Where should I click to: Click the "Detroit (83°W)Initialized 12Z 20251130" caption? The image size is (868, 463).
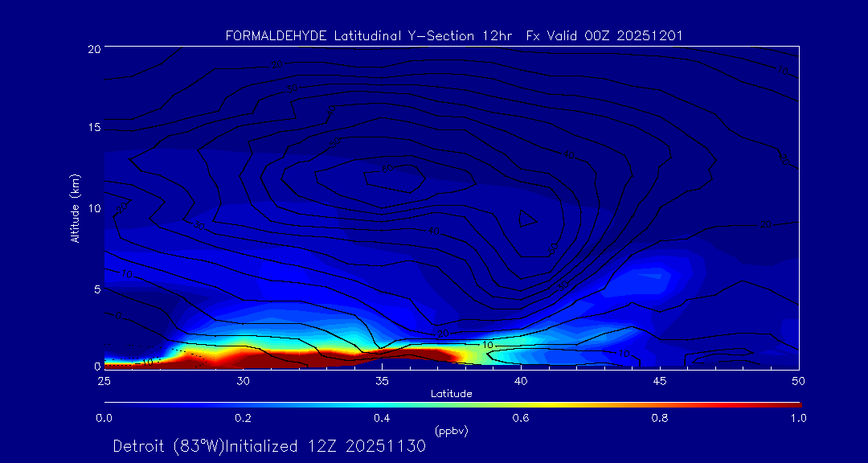(269, 446)
